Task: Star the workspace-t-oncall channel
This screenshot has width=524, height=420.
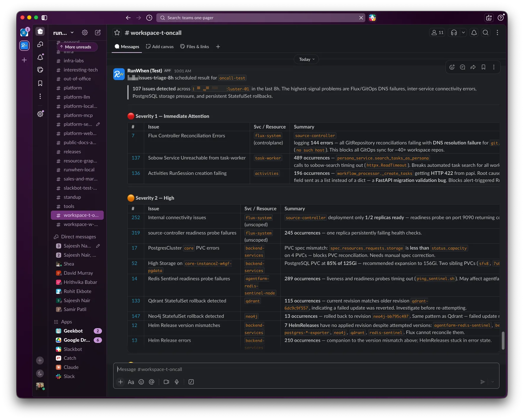Action: point(117,32)
